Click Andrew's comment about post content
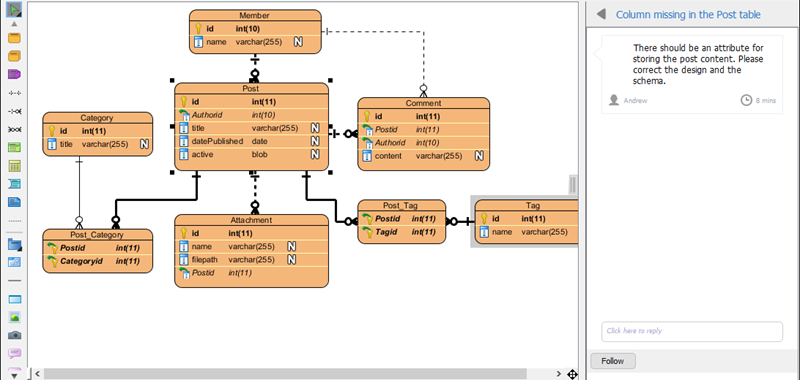This screenshot has height=380, width=800. (698, 64)
